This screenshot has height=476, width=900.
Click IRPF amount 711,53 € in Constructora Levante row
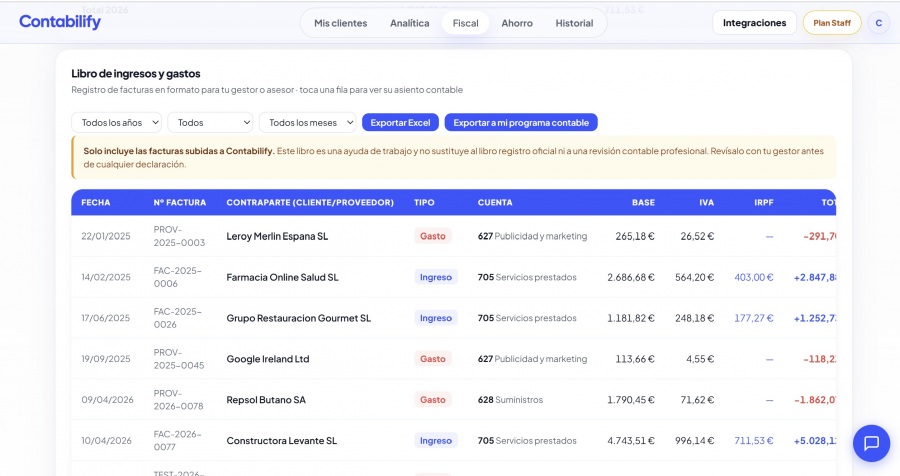coord(754,440)
